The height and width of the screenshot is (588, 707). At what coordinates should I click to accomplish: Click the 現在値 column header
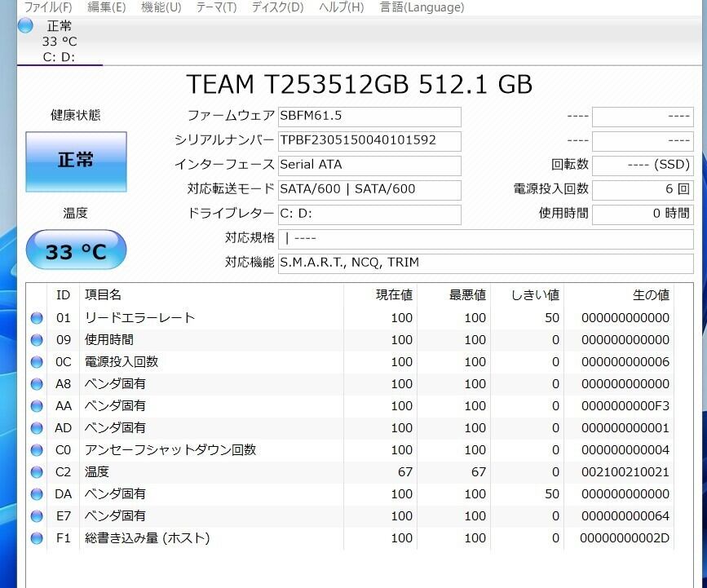[x=381, y=295]
